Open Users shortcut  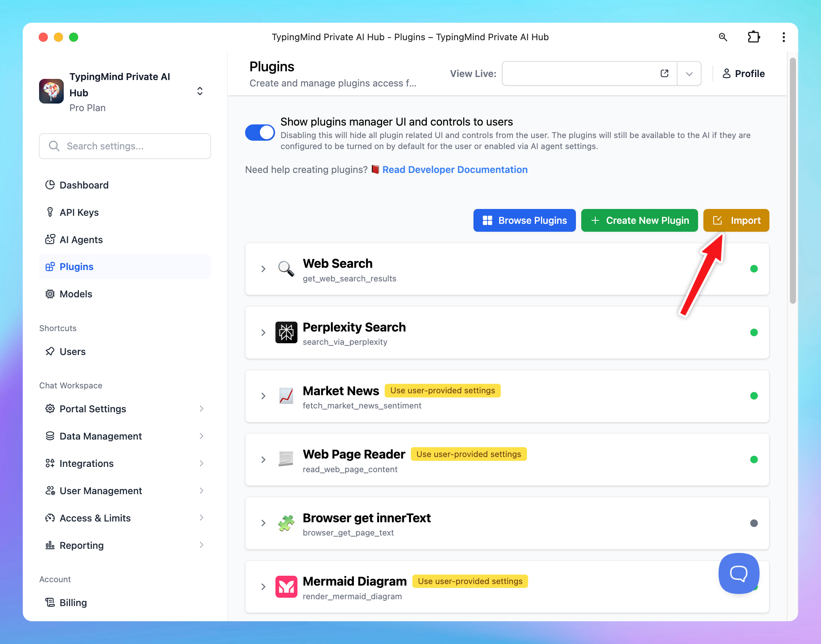click(125, 352)
